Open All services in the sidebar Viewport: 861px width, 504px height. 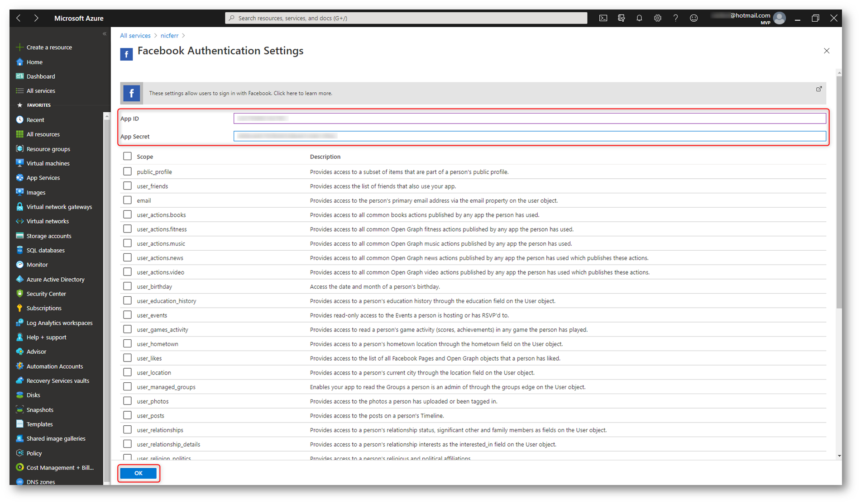tap(41, 90)
